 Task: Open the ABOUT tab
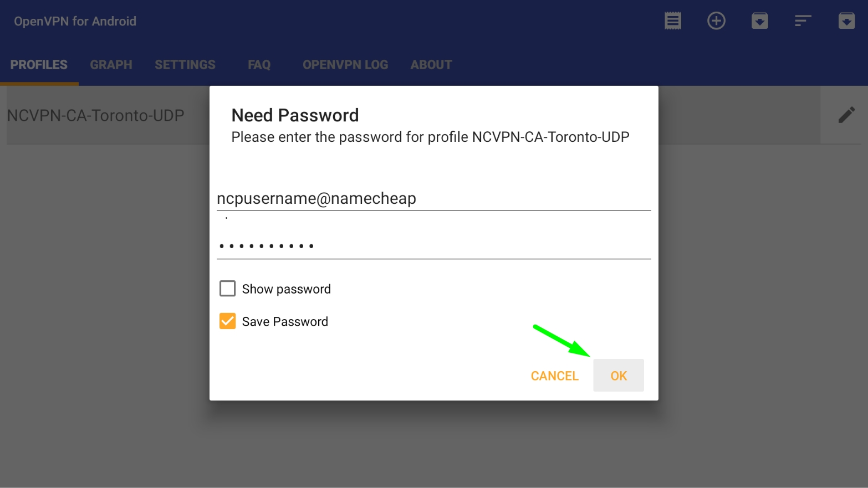(x=431, y=65)
